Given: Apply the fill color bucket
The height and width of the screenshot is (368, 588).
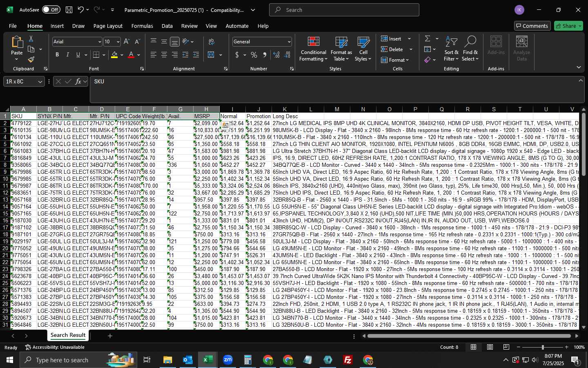Looking at the screenshot, I should [x=114, y=55].
